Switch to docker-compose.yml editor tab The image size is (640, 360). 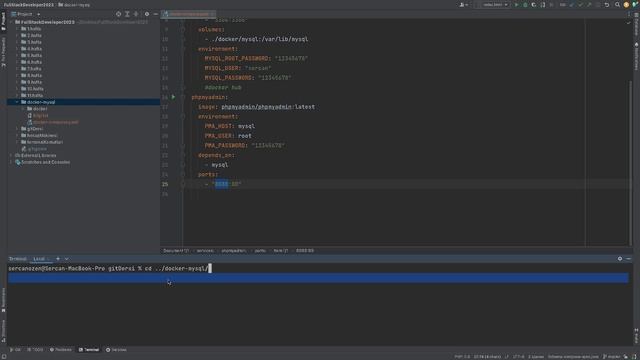[x=188, y=14]
